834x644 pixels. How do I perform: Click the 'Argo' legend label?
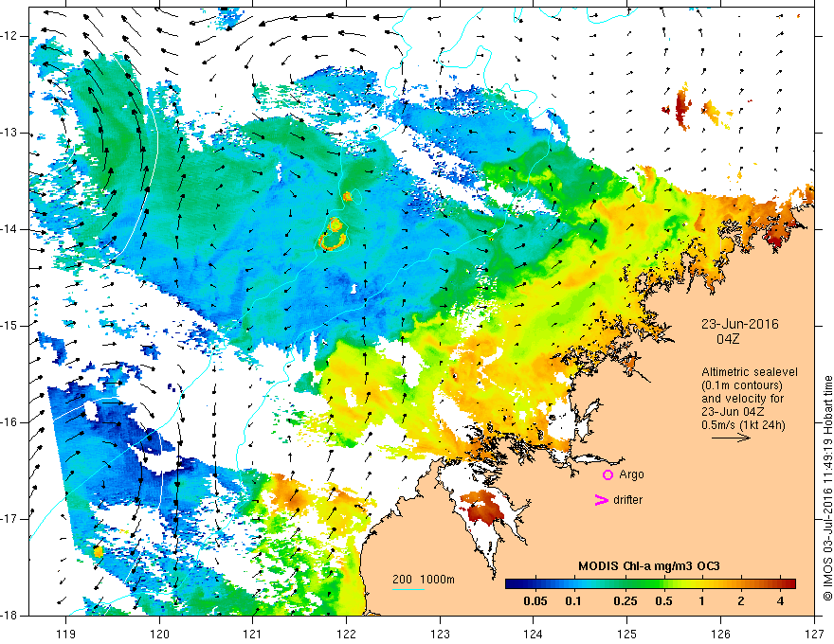pos(631,474)
